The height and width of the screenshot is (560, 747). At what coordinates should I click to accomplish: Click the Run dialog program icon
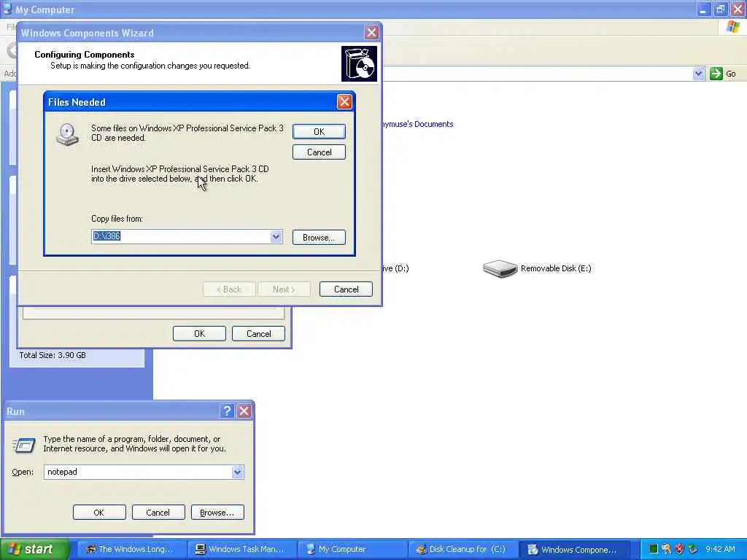tap(24, 446)
